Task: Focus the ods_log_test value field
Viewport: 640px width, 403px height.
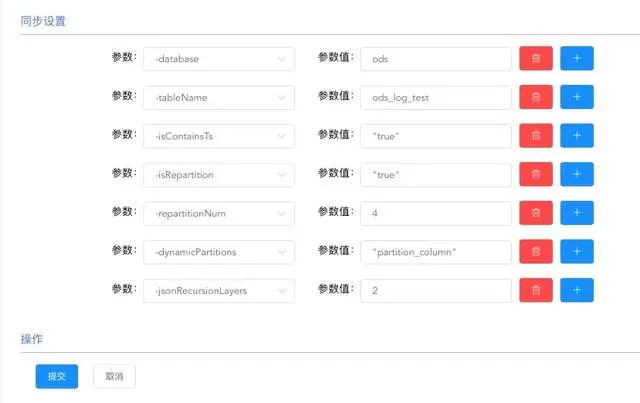Action: pyautogui.click(x=435, y=97)
